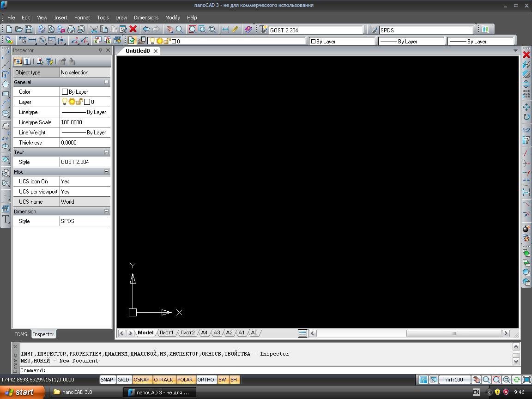Open the Layers manager stack icon

click(141, 41)
